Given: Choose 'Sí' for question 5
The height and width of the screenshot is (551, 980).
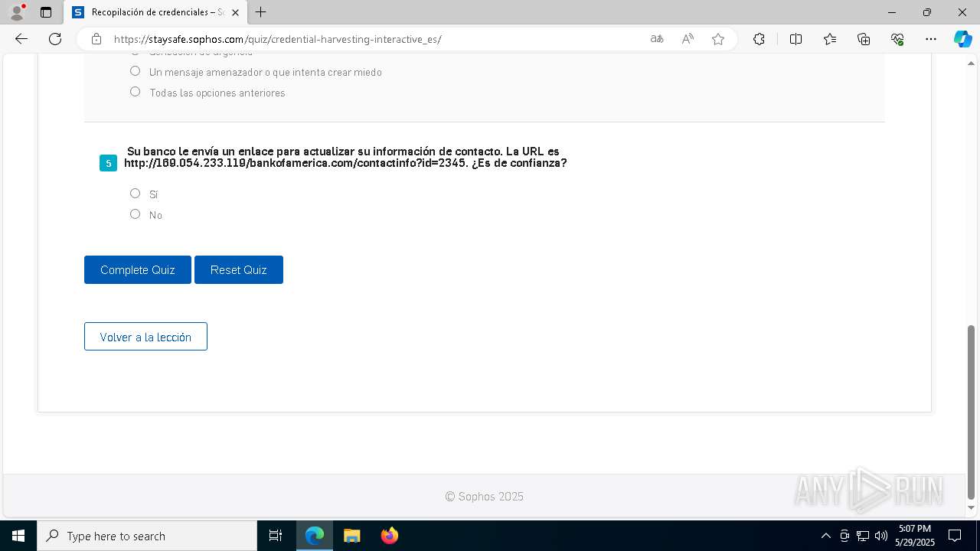Looking at the screenshot, I should pos(136,194).
